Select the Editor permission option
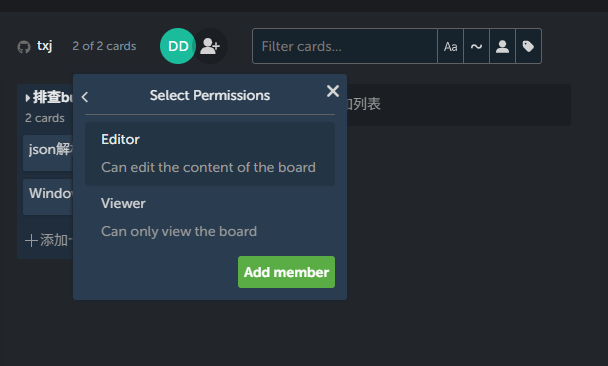This screenshot has width=608, height=366. point(210,154)
